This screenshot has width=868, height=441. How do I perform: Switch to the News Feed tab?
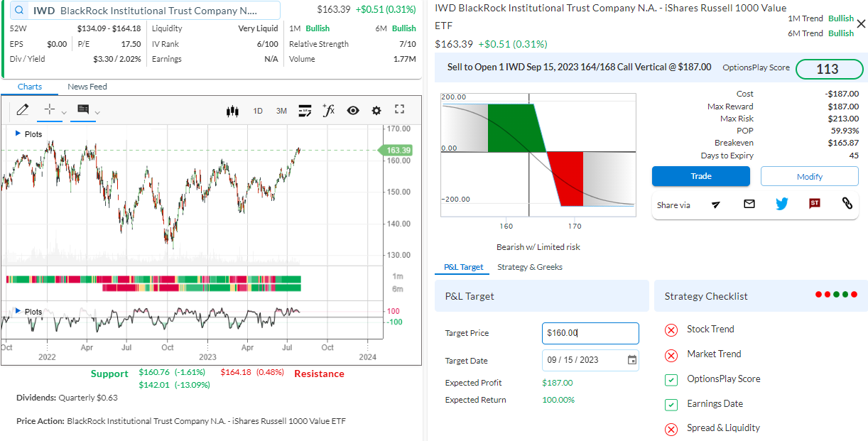point(87,87)
